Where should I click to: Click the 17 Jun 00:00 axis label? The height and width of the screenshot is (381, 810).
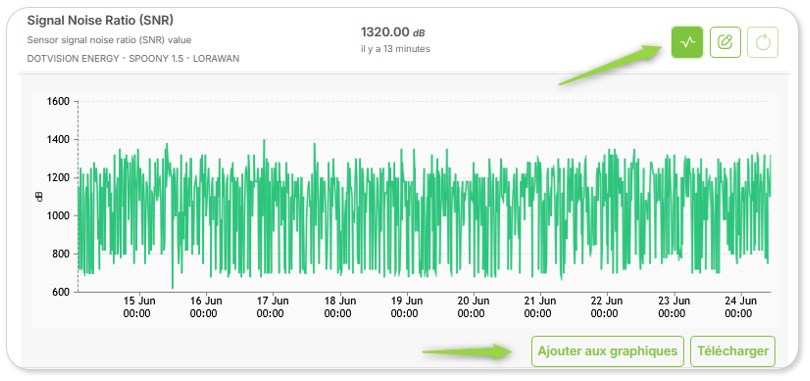(272, 307)
